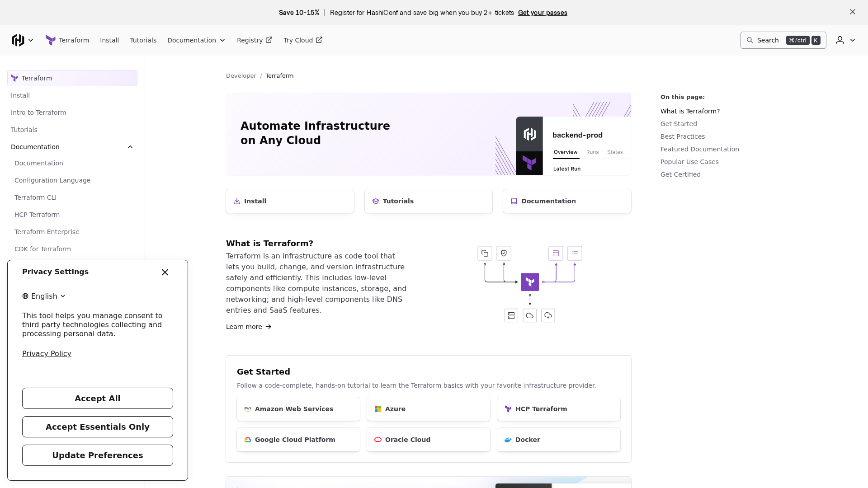Open Tutorials in the top navigation
The height and width of the screenshot is (488, 868).
click(x=143, y=40)
